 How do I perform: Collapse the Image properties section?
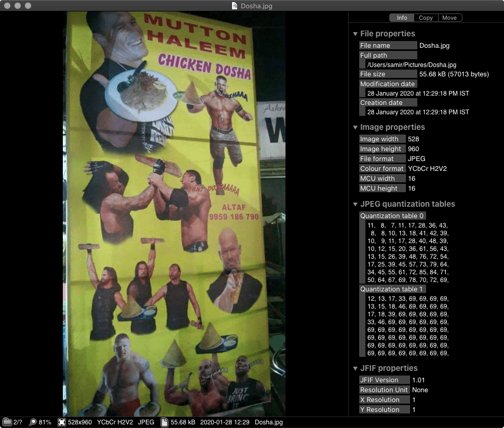point(355,127)
